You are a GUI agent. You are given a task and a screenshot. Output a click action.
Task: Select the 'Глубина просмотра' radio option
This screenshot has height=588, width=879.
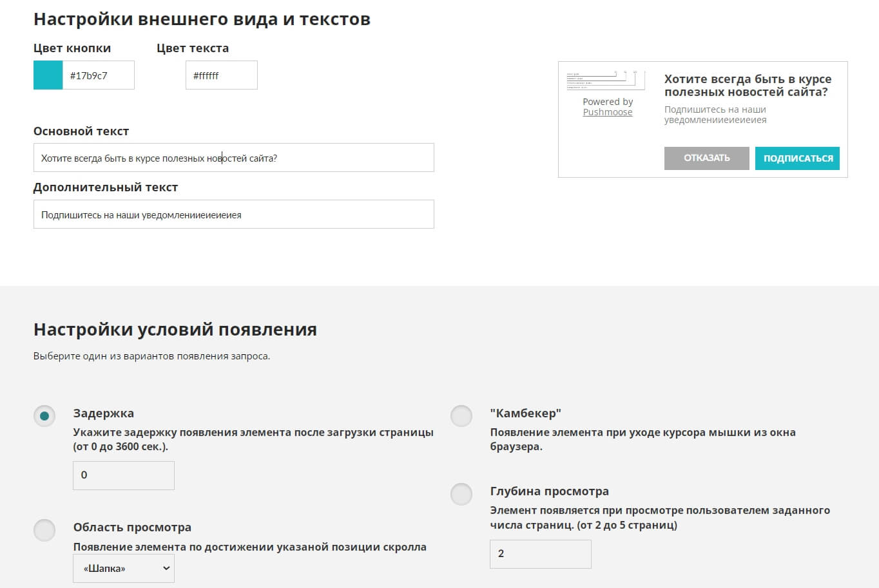pyautogui.click(x=461, y=494)
